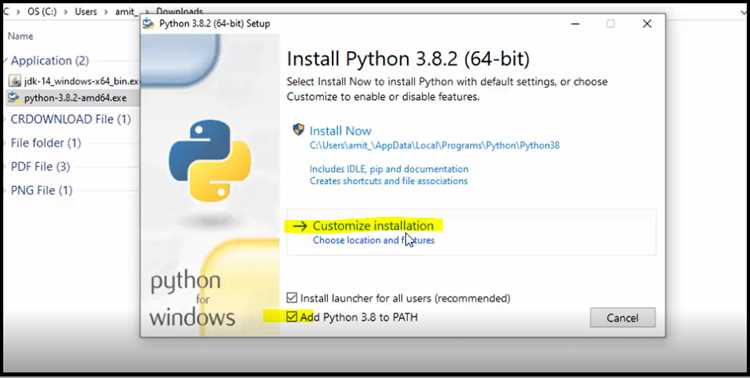
Task: Toggle 'Install launcher for all users' checkbox
Action: point(292,298)
